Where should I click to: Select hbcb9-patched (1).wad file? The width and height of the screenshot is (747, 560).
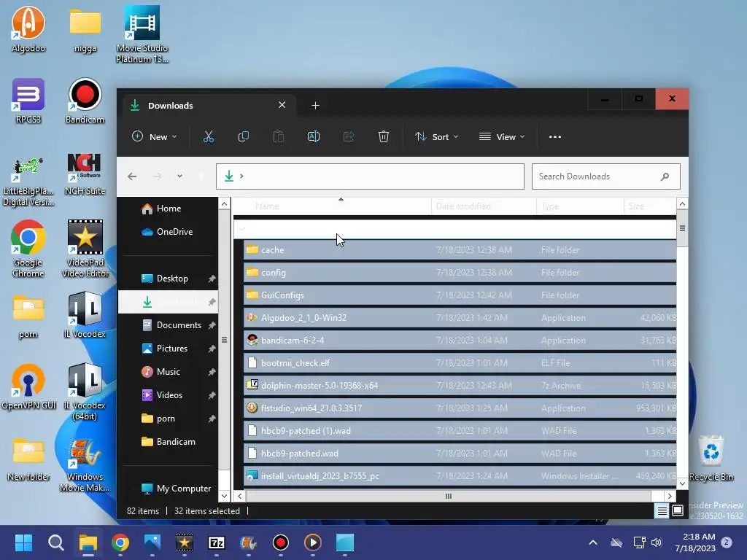click(x=460, y=431)
